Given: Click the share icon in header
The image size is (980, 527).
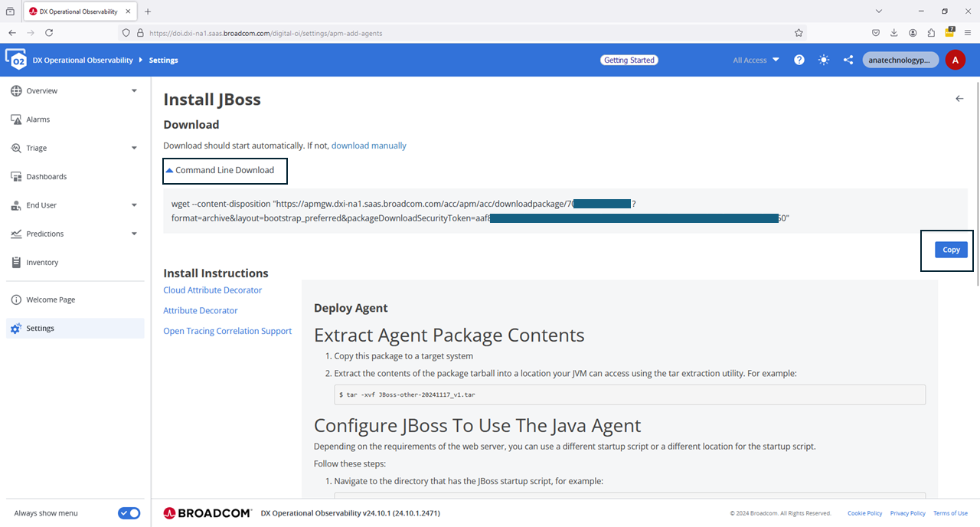Looking at the screenshot, I should [x=848, y=60].
